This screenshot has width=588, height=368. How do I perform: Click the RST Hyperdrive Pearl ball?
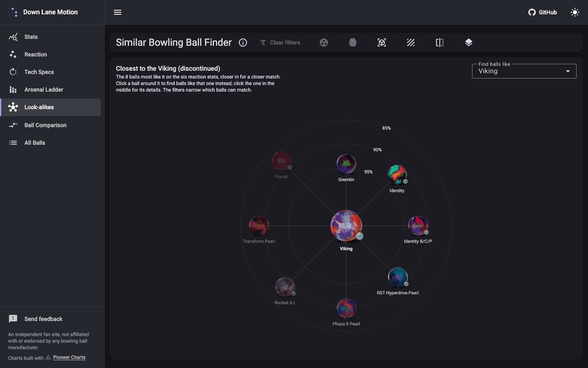(x=398, y=277)
